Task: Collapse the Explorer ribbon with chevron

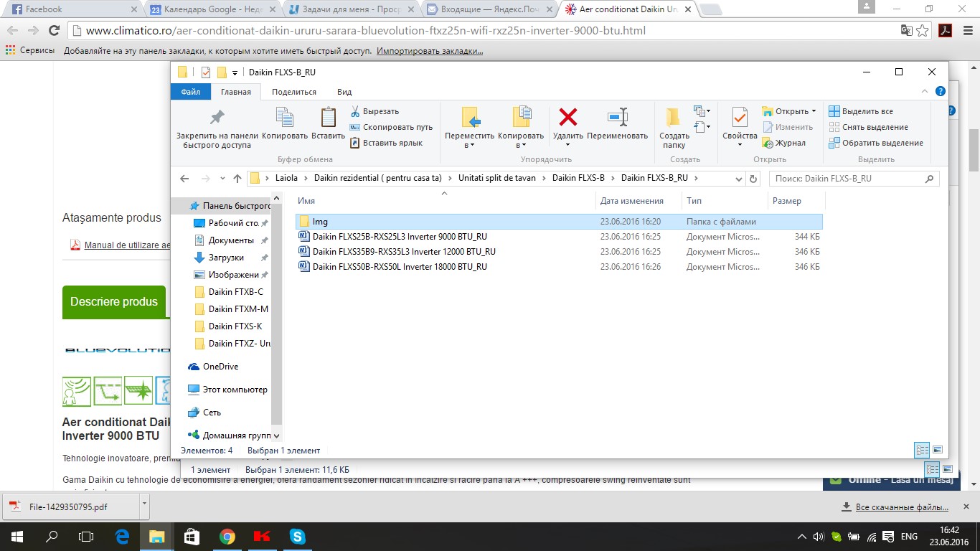Action: point(925,92)
